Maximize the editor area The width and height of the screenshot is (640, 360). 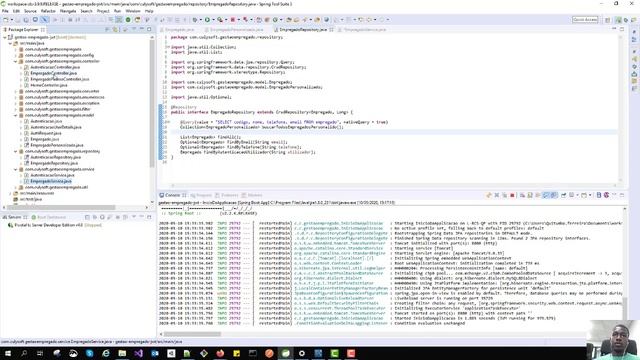(622, 29)
